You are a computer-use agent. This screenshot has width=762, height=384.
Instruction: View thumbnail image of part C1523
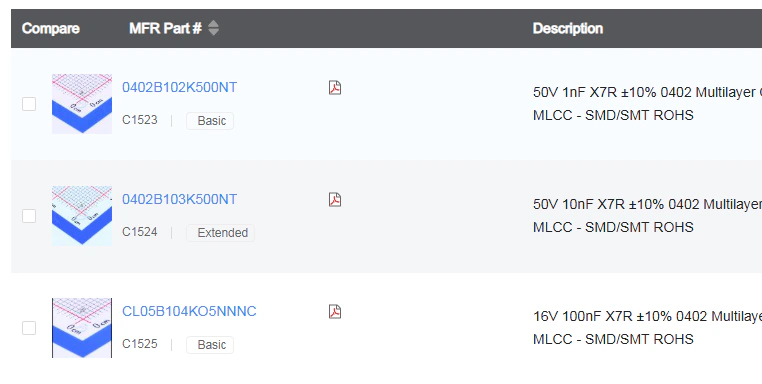(82, 104)
